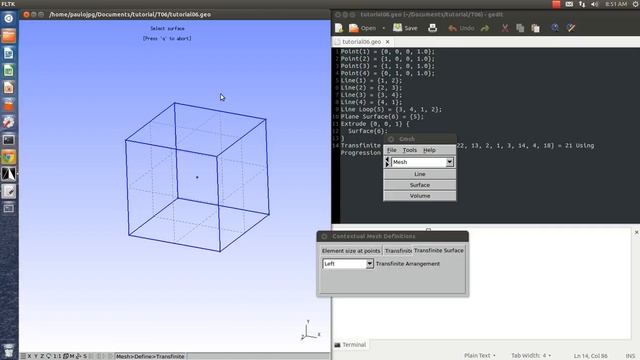Switch to Element size at points tab
The width and height of the screenshot is (640, 360).
351,251
